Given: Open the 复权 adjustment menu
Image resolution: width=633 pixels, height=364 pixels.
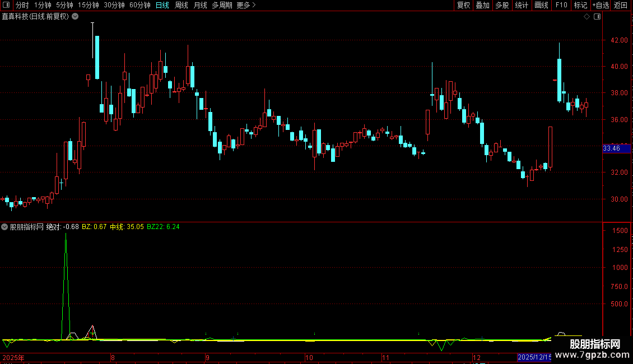Looking at the screenshot, I should (463, 5).
